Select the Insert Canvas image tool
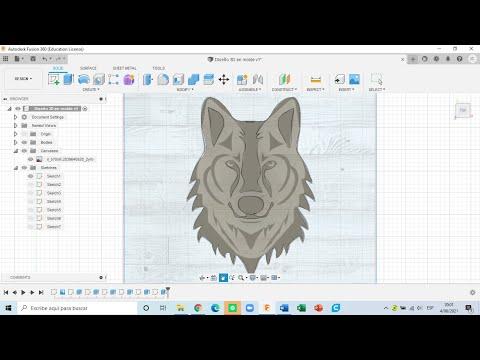Image resolution: width=480 pixels, height=360 pixels. [x=354, y=79]
